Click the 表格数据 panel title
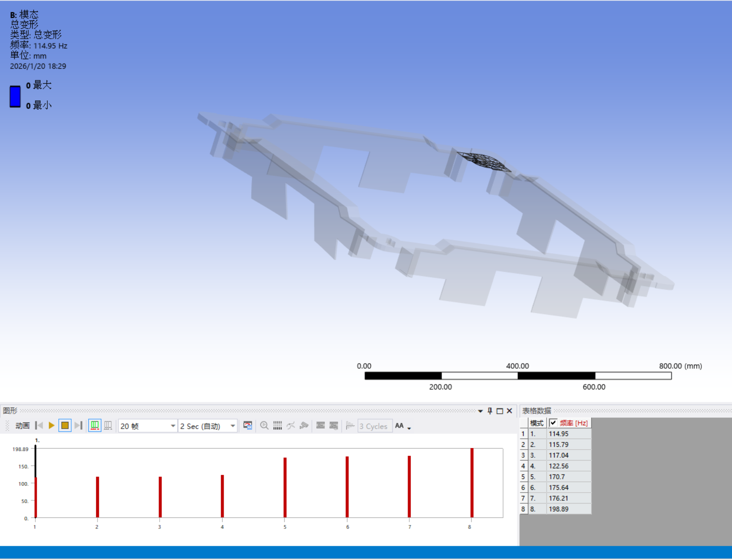 point(537,411)
